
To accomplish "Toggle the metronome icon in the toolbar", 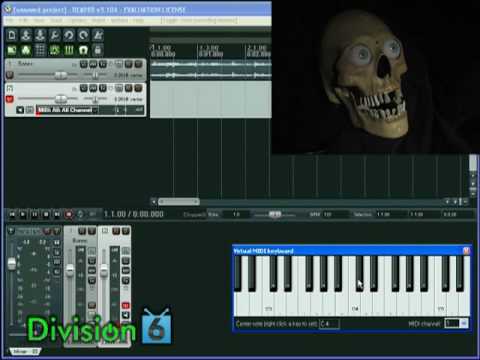I will tap(98, 35).
